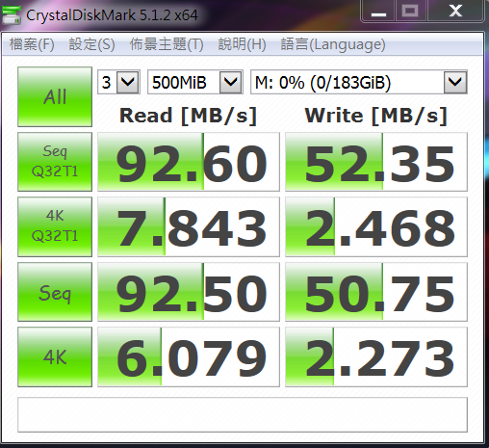The height and width of the screenshot is (448, 489).
Task: Click the Seq write result 50.75
Action: point(376,292)
